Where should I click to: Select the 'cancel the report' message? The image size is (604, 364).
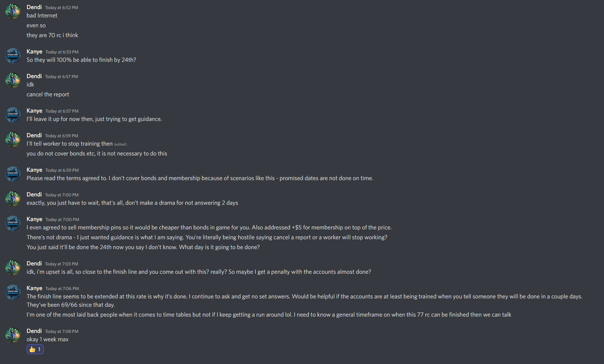(x=48, y=94)
